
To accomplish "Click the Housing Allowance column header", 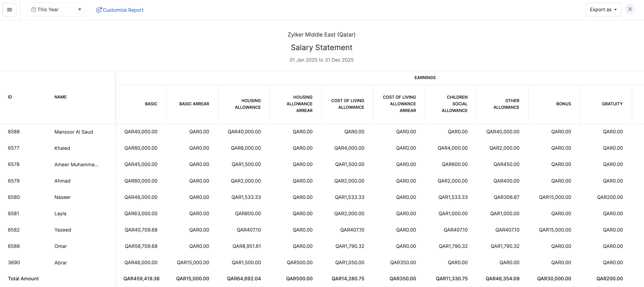I will point(248,104).
